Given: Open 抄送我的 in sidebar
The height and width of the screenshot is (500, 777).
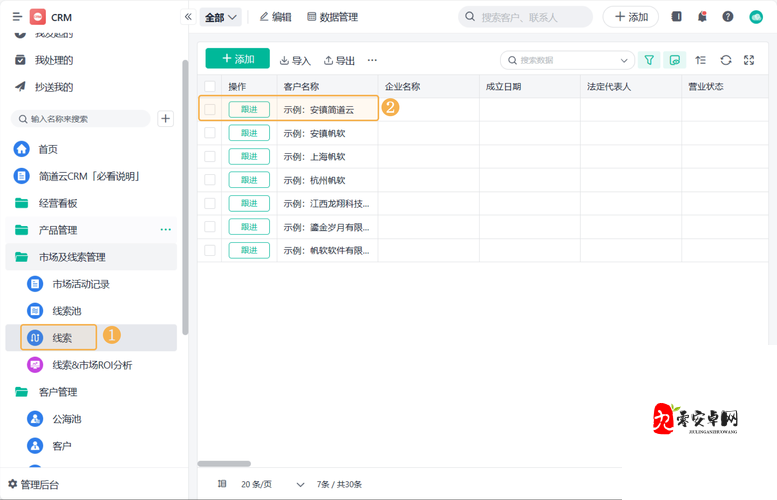Looking at the screenshot, I should [54, 87].
